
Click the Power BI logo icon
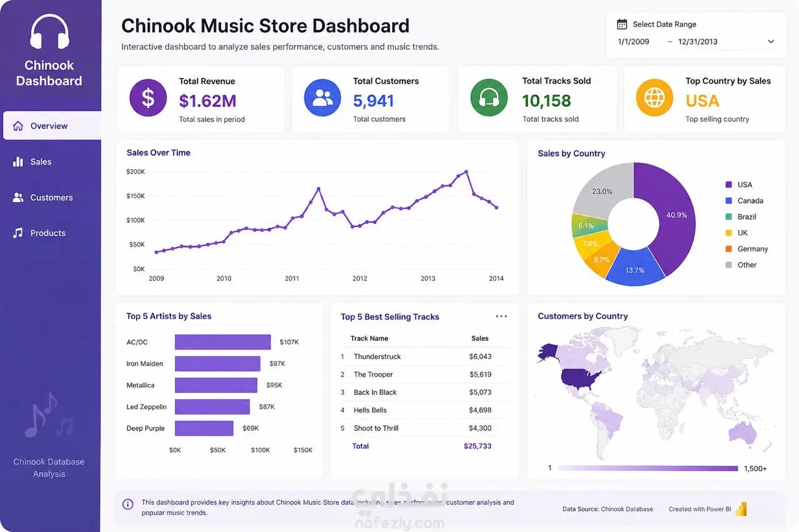[741, 509]
